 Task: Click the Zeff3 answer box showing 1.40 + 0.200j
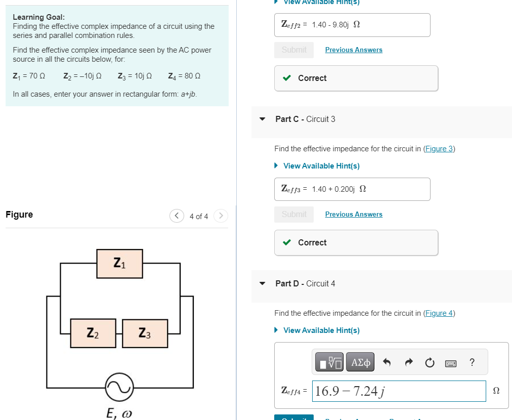(352, 189)
